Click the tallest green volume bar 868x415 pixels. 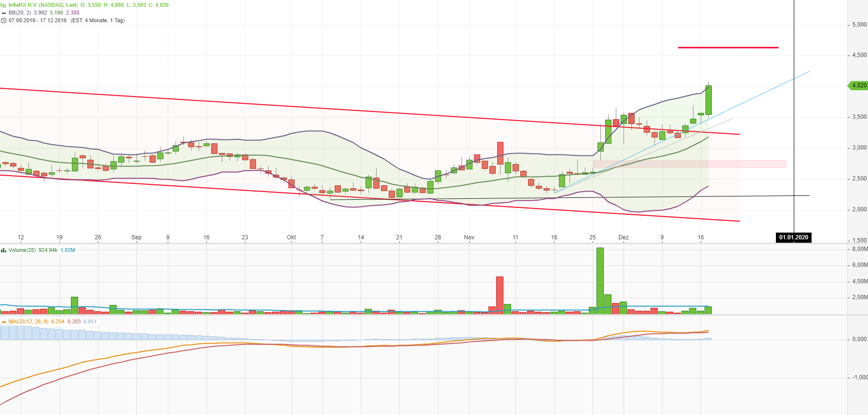point(600,281)
